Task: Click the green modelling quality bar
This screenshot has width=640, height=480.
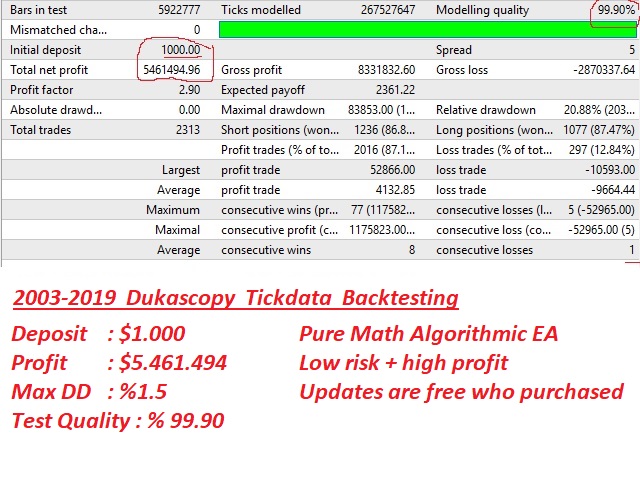Action: (428, 30)
